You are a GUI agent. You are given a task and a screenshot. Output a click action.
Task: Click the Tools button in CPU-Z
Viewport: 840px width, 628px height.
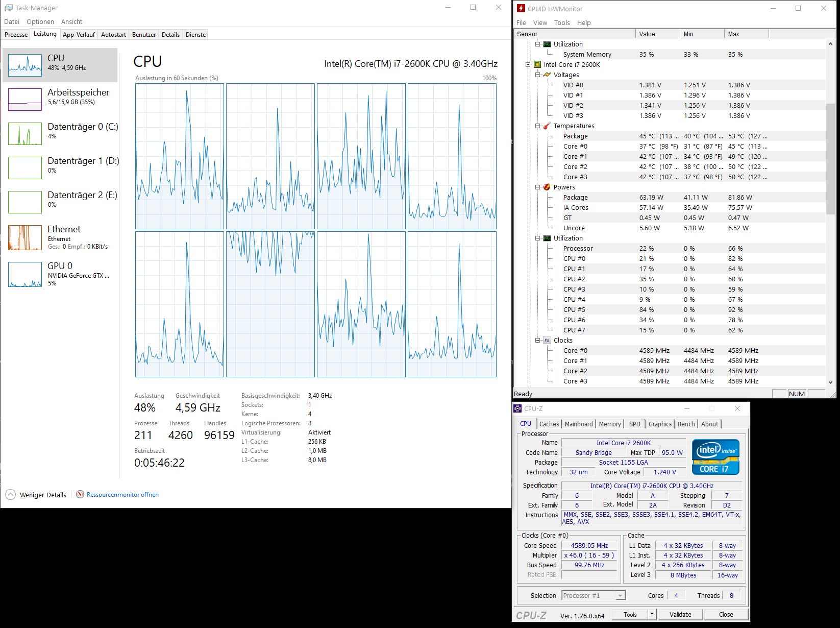[x=630, y=614]
